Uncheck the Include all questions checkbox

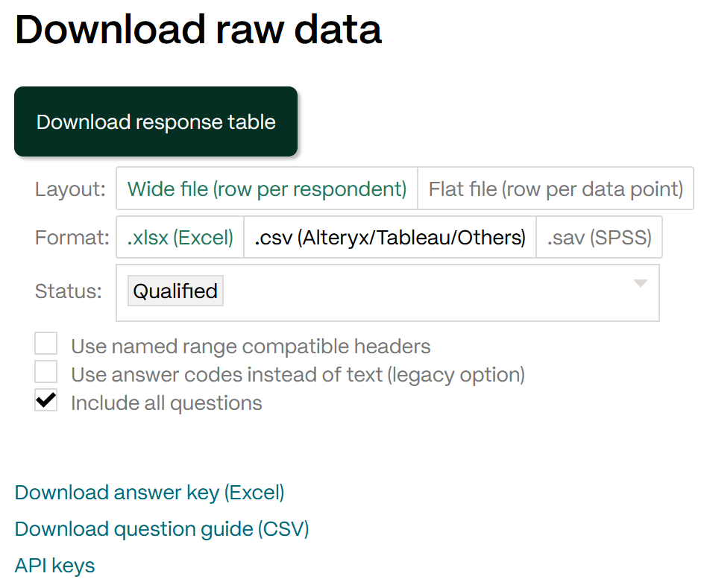tap(46, 400)
